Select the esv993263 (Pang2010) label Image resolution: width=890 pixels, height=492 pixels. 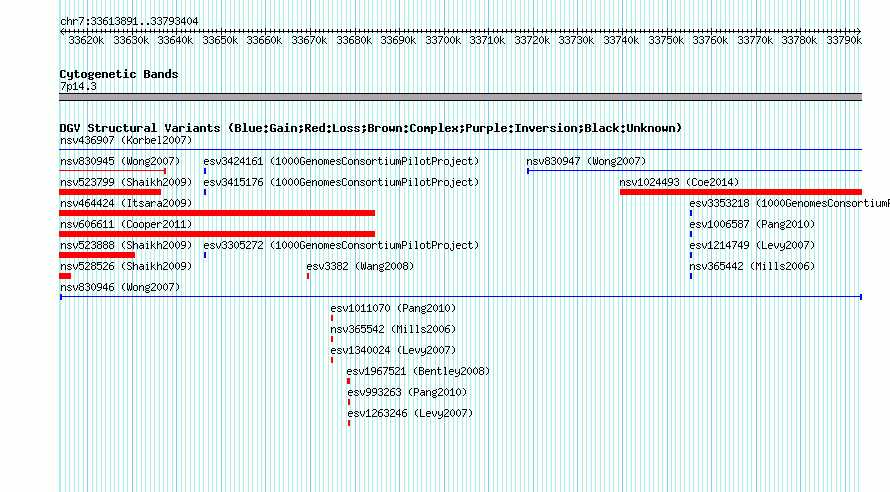pos(407,392)
